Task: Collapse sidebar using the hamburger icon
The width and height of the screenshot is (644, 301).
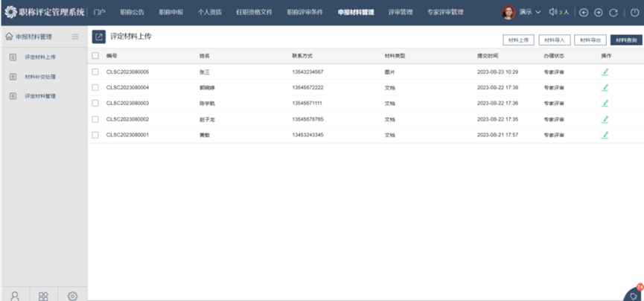Action: (75, 37)
